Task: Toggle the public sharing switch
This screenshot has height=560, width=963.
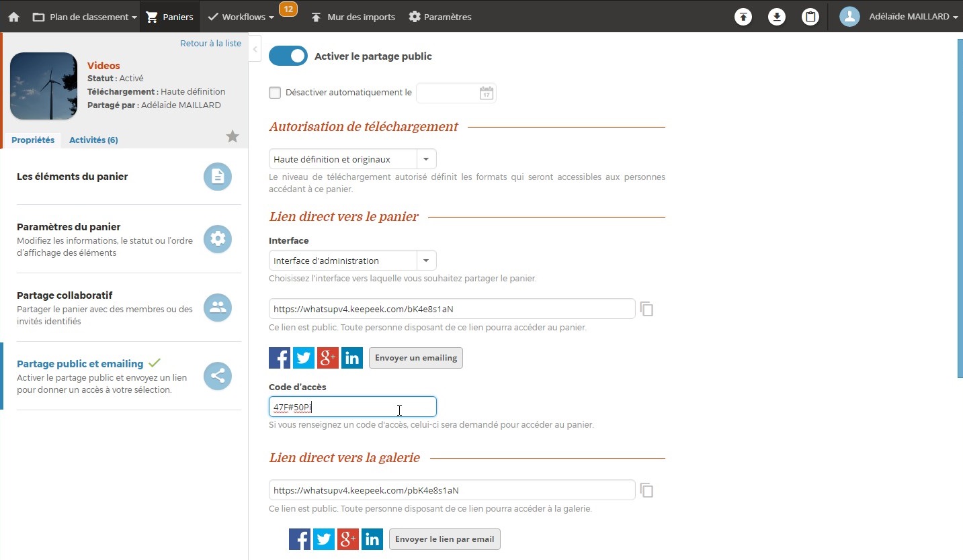Action: pos(288,56)
